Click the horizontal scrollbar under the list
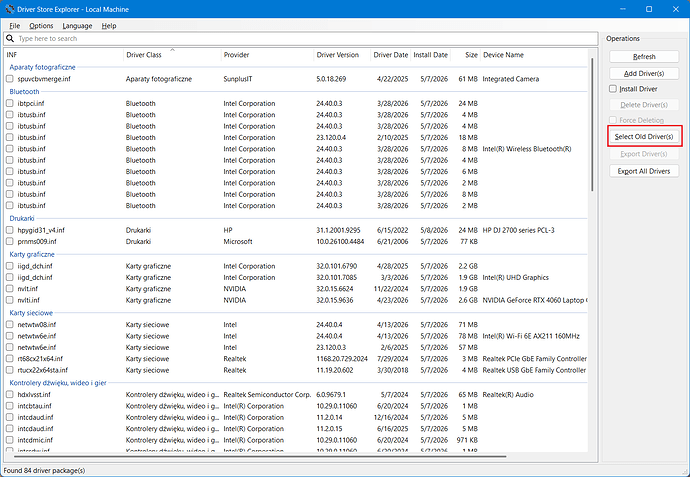The image size is (690, 477). coord(260,456)
